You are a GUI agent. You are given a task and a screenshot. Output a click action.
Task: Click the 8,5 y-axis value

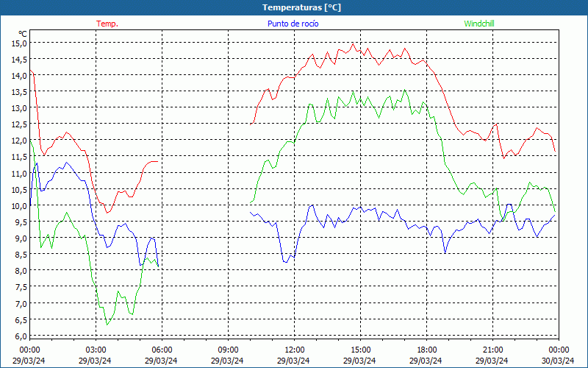point(22,255)
